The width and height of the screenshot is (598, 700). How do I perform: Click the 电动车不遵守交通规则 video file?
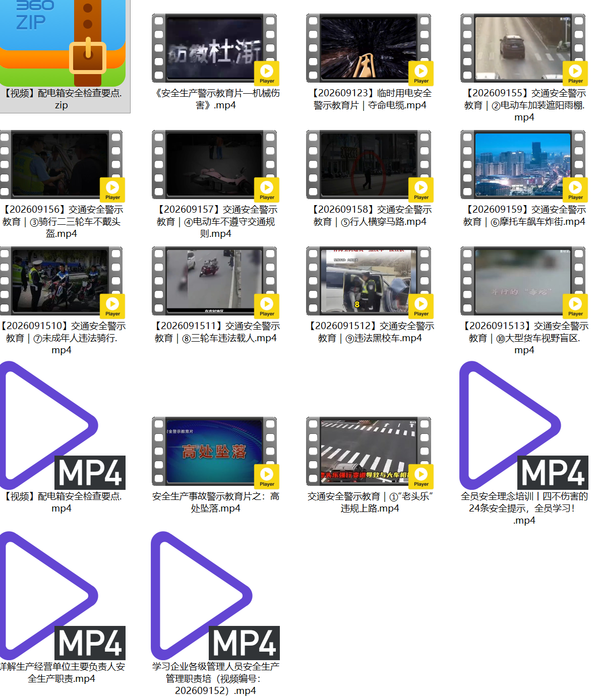214,165
